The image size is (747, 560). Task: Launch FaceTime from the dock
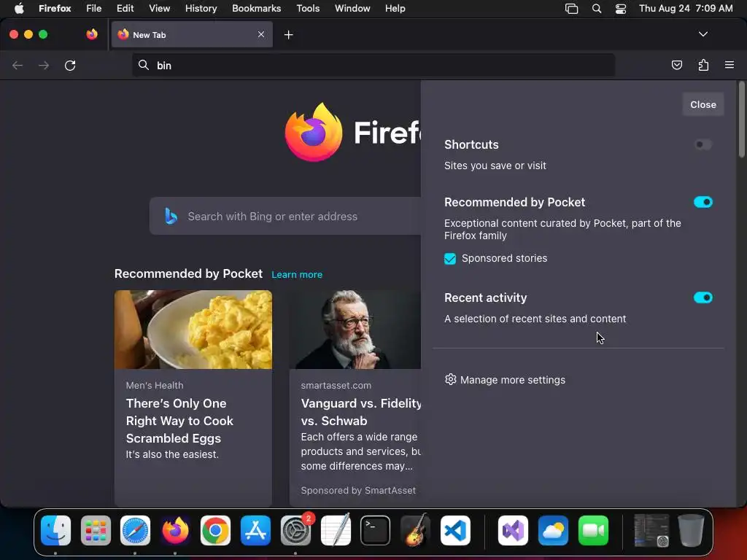(x=593, y=530)
